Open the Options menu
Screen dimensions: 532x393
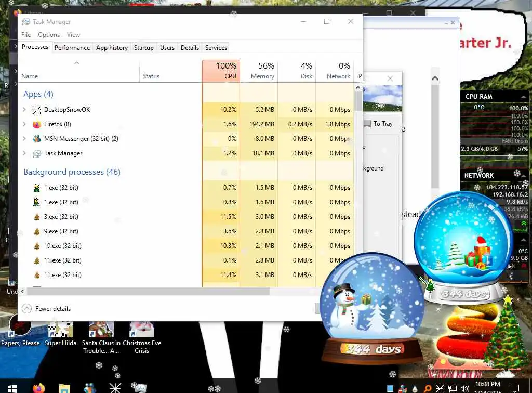(49, 35)
